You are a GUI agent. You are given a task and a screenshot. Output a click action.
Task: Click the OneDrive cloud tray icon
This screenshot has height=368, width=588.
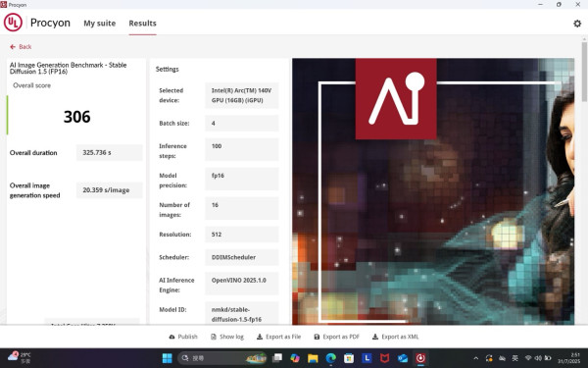pos(502,358)
